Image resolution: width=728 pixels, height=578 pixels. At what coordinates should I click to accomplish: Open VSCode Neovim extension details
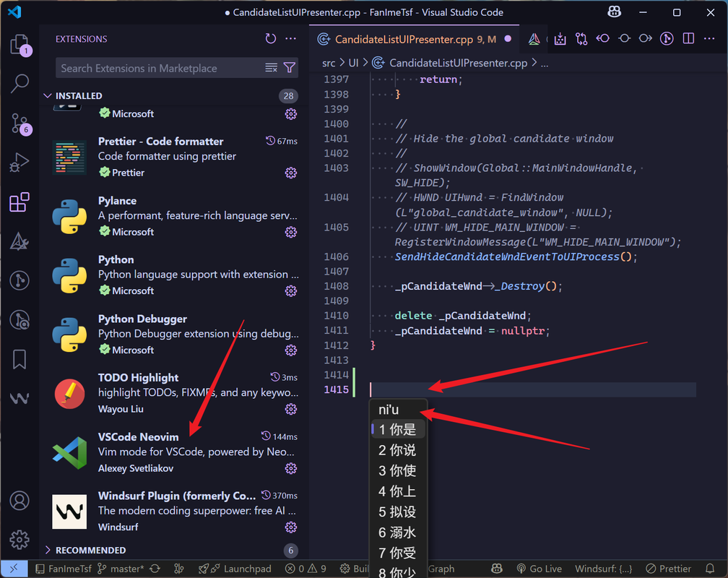(175, 452)
